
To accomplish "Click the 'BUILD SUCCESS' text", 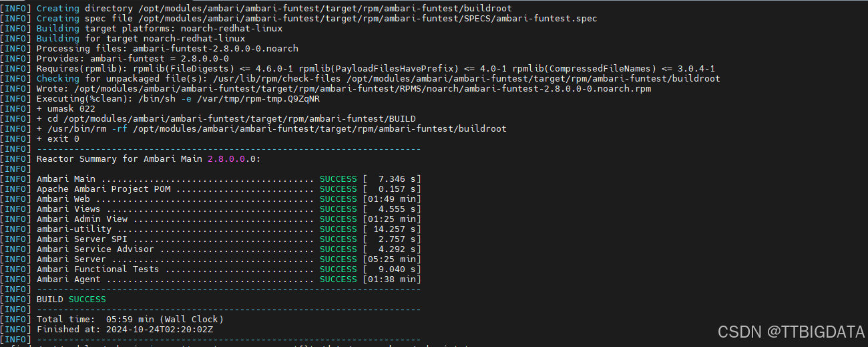I will click(x=71, y=300).
